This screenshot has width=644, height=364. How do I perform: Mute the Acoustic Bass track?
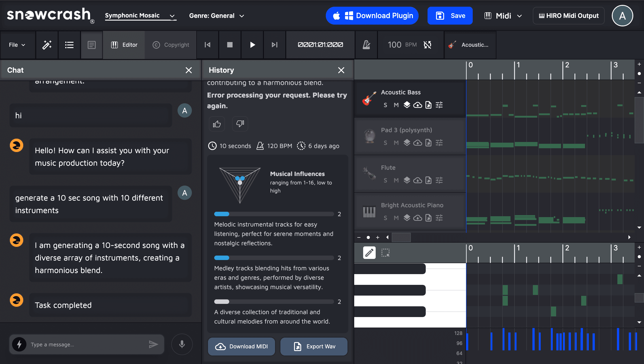[396, 105]
